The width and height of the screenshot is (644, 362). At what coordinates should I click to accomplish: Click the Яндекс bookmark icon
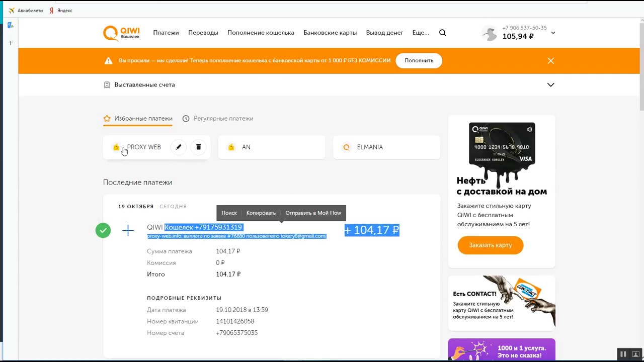point(51,11)
